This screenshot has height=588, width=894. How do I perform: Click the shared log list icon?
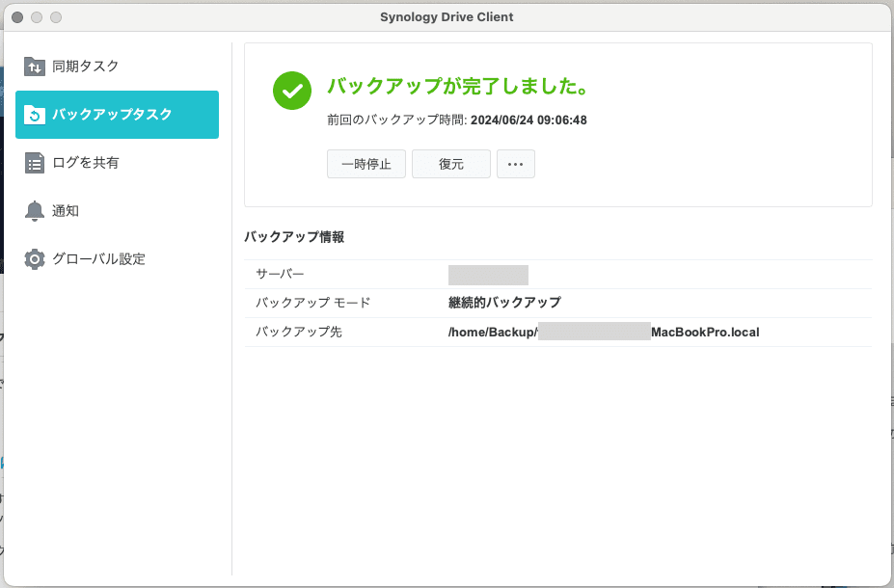point(35,163)
